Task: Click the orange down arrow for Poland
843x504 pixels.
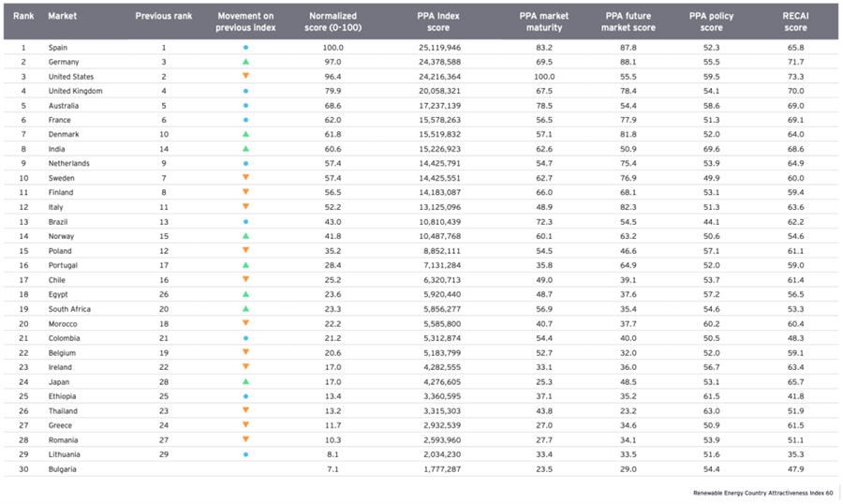Action: click(245, 250)
